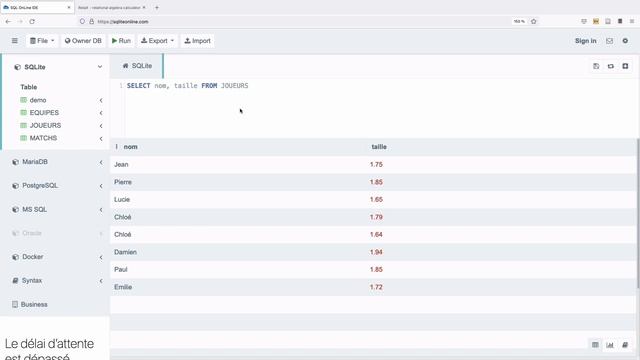This screenshot has width=640, height=360.
Task: Open the mail envelope icon
Action: [x=609, y=41]
